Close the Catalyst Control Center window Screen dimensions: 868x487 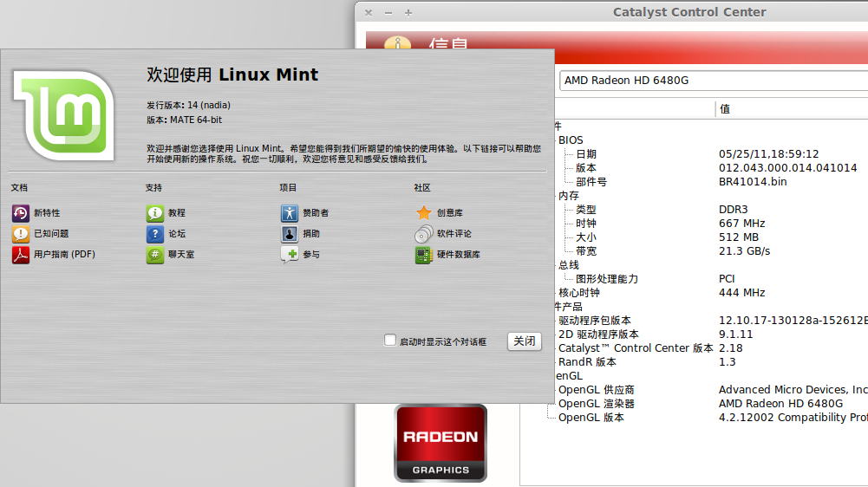[369, 13]
